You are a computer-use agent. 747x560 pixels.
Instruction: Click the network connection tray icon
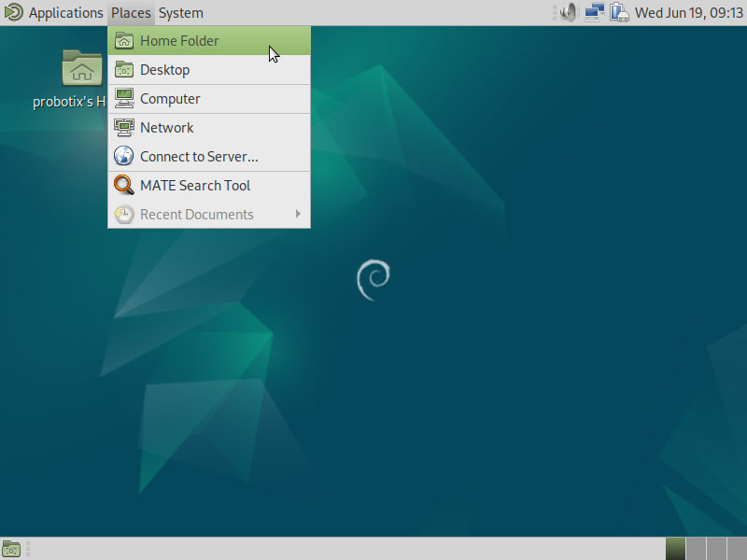(x=594, y=13)
